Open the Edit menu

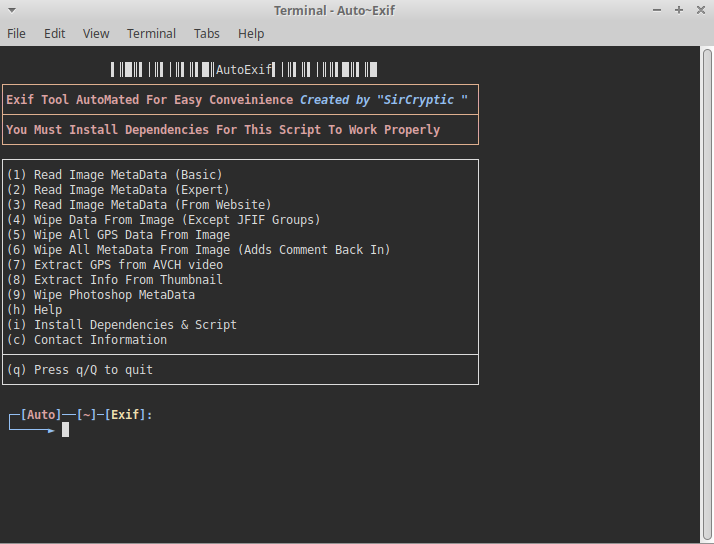(54, 33)
